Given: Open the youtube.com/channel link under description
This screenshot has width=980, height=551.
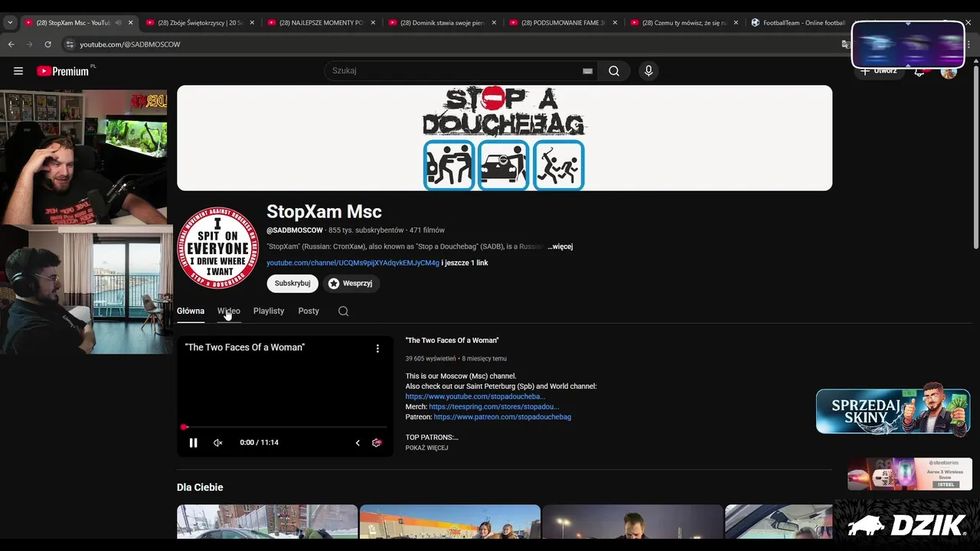Looking at the screenshot, I should (353, 263).
